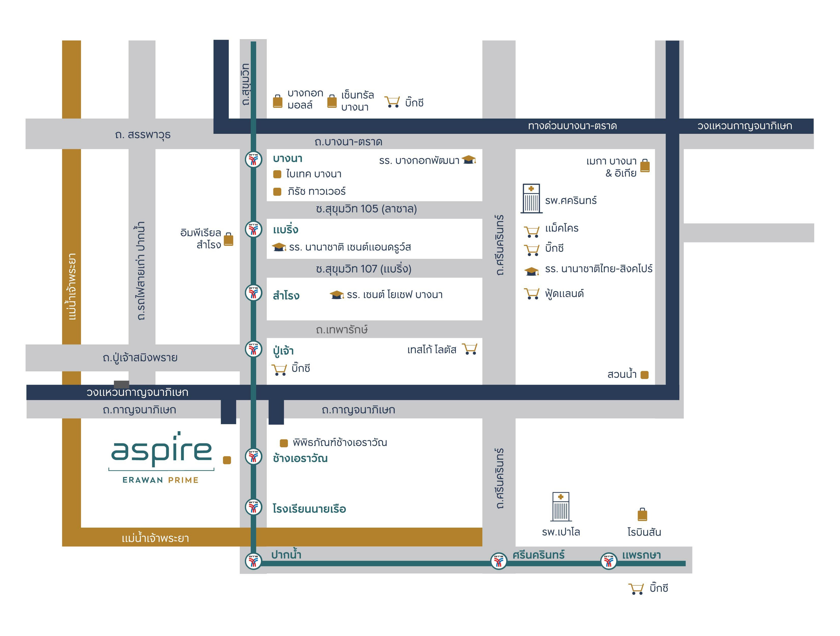The image size is (840, 636).
Task: Click the ทางด่วนบางนา-ตราด expressway label
Action: 572,126
